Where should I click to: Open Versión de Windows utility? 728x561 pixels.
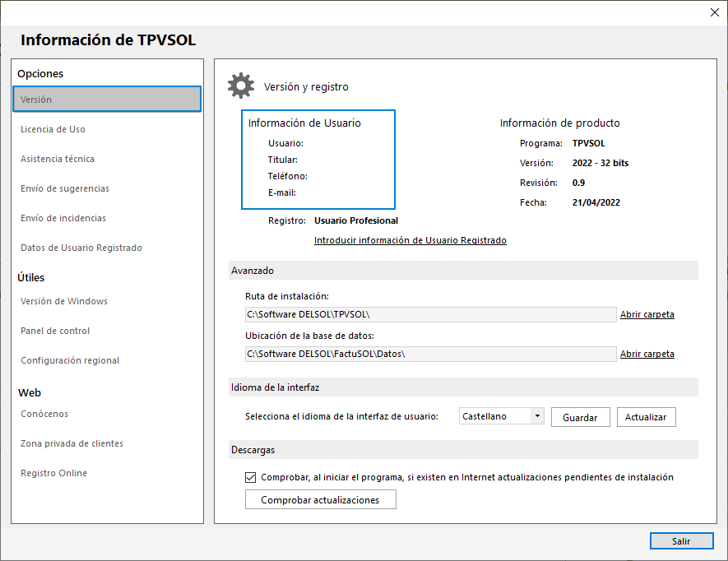64,301
